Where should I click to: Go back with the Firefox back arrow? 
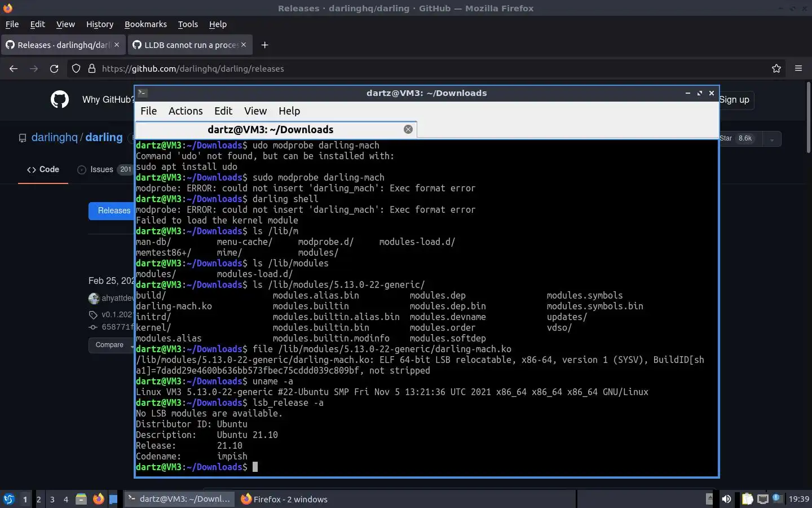pos(14,68)
